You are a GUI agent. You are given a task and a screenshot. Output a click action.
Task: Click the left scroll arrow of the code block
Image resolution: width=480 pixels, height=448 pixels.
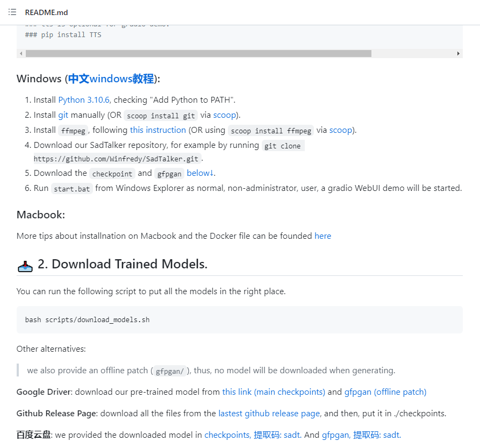click(20, 53)
